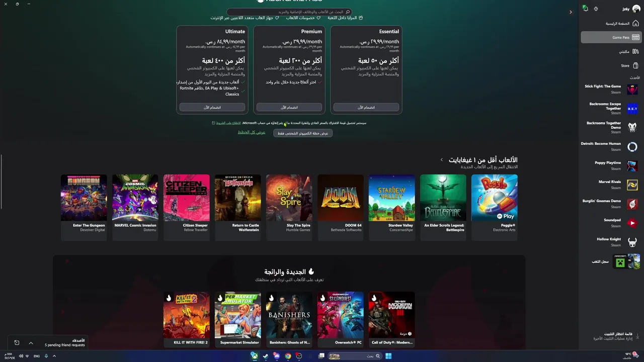Open Detroit: Become Human in recents

point(610,146)
